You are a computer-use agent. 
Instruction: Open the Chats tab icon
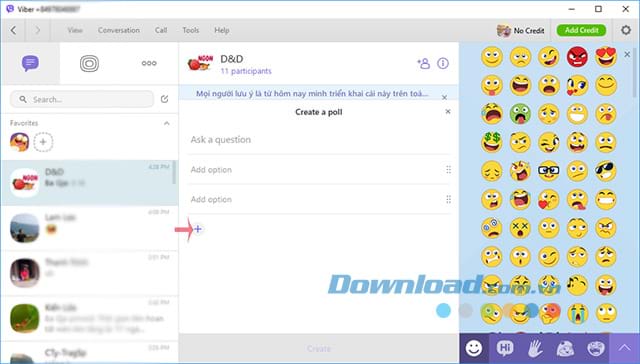[x=30, y=63]
